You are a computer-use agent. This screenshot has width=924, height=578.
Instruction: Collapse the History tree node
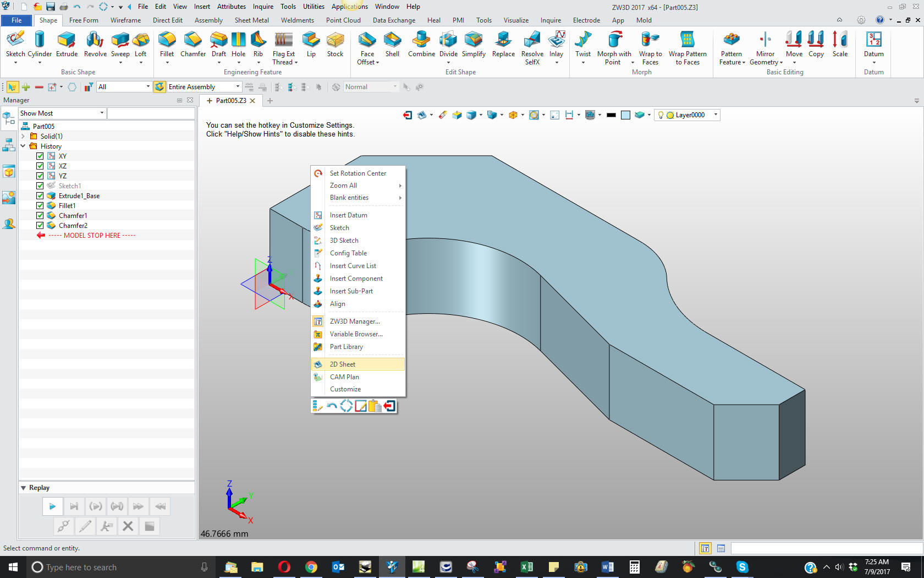pyautogui.click(x=23, y=146)
